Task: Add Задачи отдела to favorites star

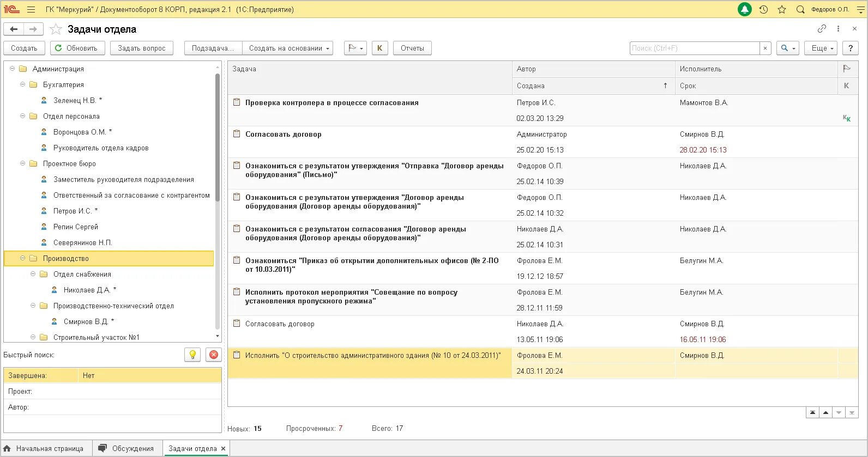Action: coord(56,29)
